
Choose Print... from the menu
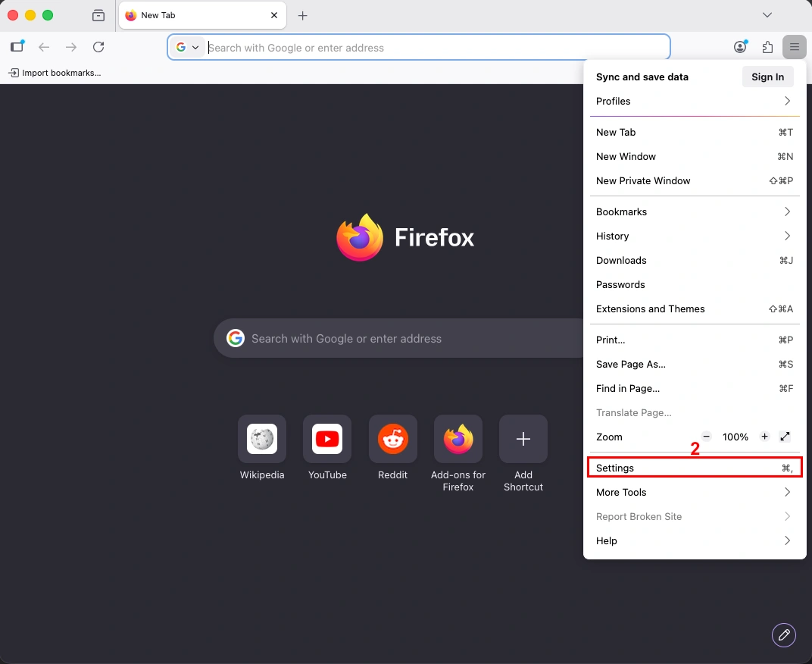click(x=695, y=340)
